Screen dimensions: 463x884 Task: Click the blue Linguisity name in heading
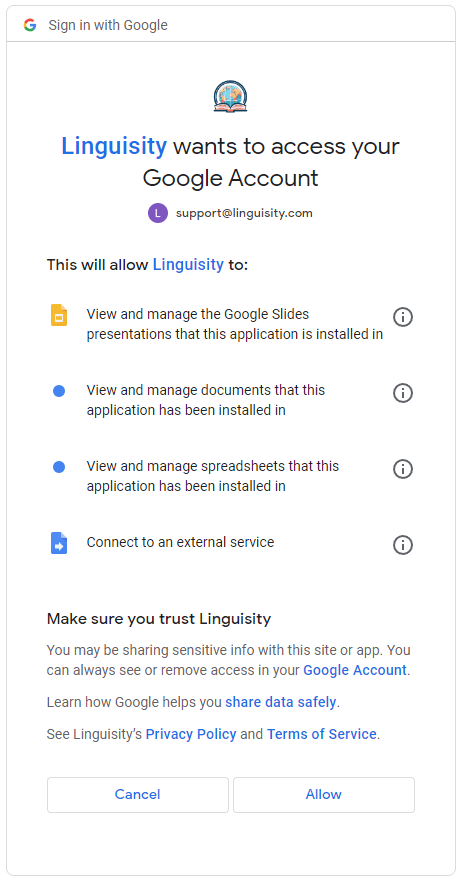point(114,147)
